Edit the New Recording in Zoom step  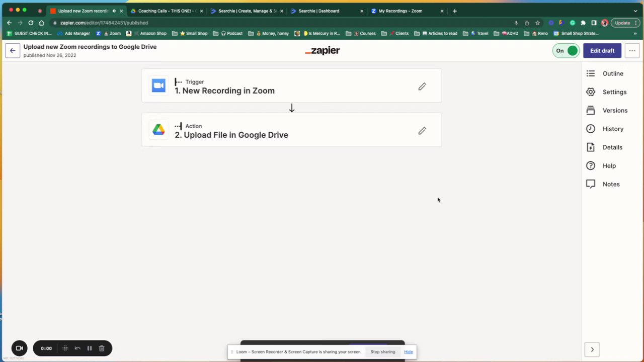tap(422, 86)
